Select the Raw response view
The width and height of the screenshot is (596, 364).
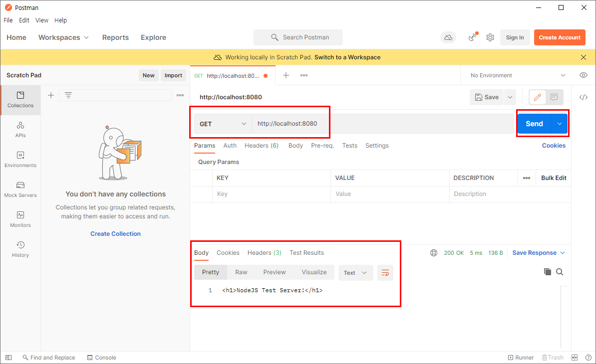[241, 272]
